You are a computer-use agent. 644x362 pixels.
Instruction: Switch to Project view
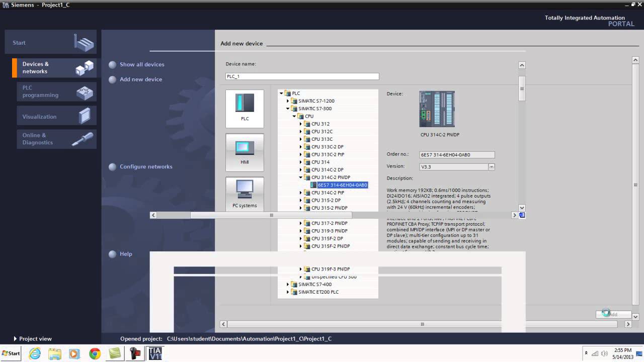(x=33, y=339)
